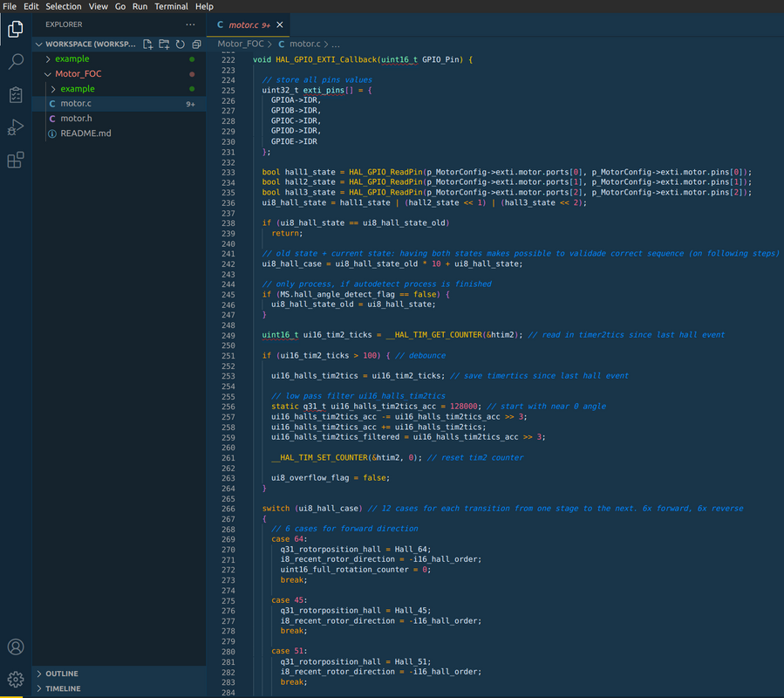Refresh the Explorer file tree
This screenshot has height=698, width=784.
[x=180, y=44]
